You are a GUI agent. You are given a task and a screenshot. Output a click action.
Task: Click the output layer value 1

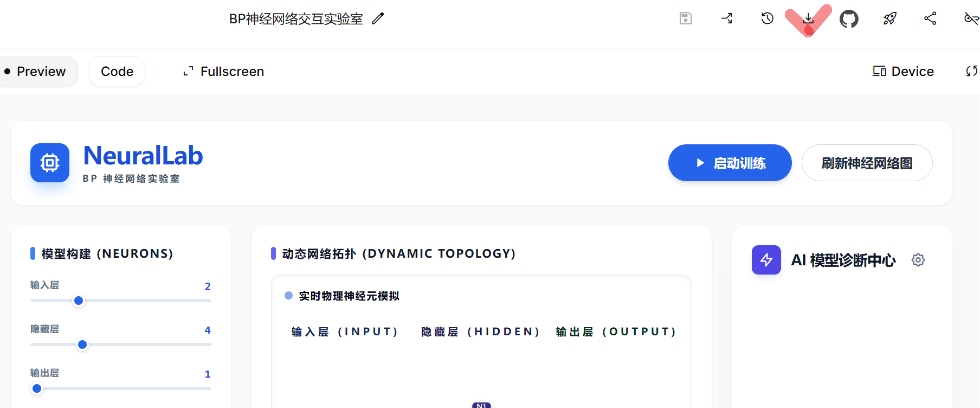tap(208, 374)
